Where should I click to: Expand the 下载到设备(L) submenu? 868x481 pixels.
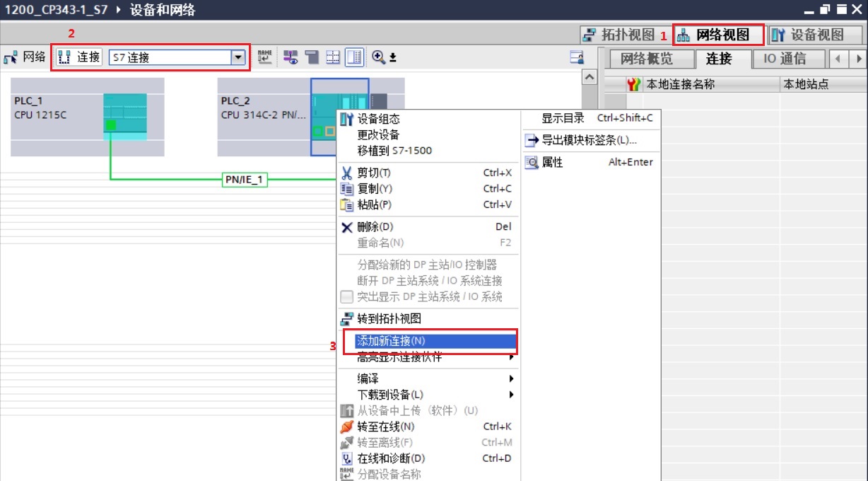coord(427,395)
